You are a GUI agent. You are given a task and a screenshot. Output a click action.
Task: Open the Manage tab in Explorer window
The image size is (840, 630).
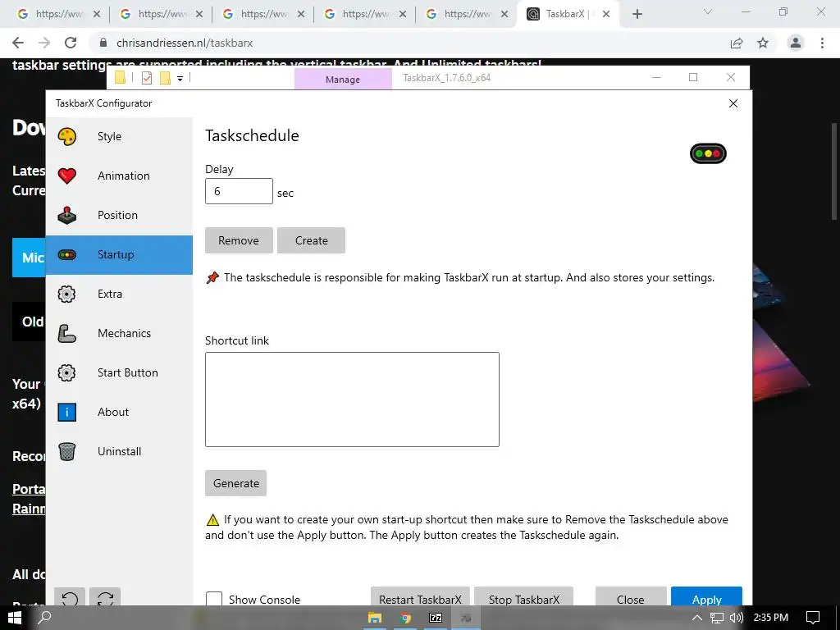coord(343,80)
